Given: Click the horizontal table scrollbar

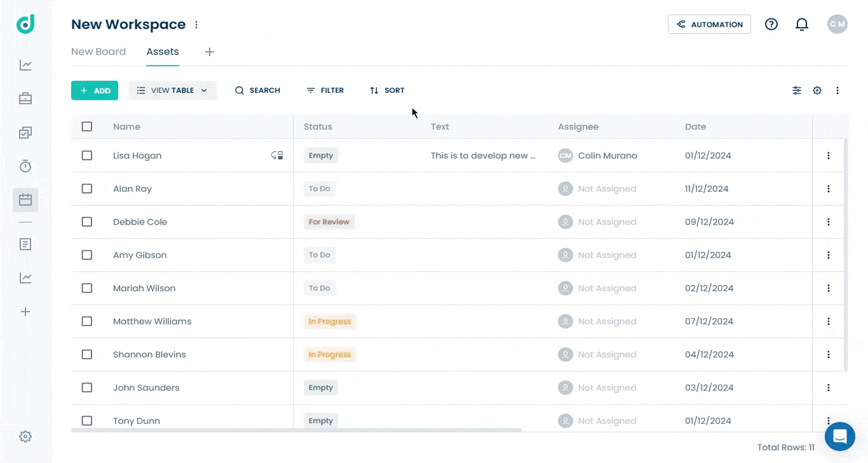Looking at the screenshot, I should pyautogui.click(x=296, y=430).
